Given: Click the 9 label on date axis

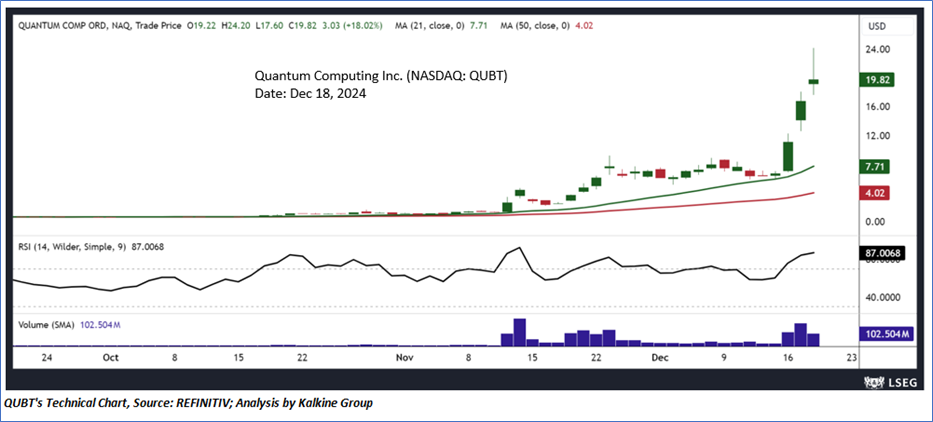Looking at the screenshot, I should click(x=724, y=358).
